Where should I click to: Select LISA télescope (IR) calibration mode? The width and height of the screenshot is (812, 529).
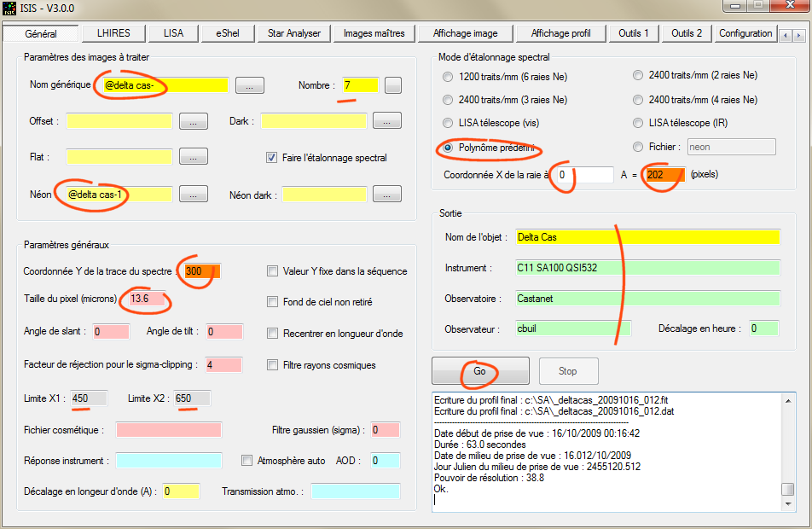click(639, 124)
